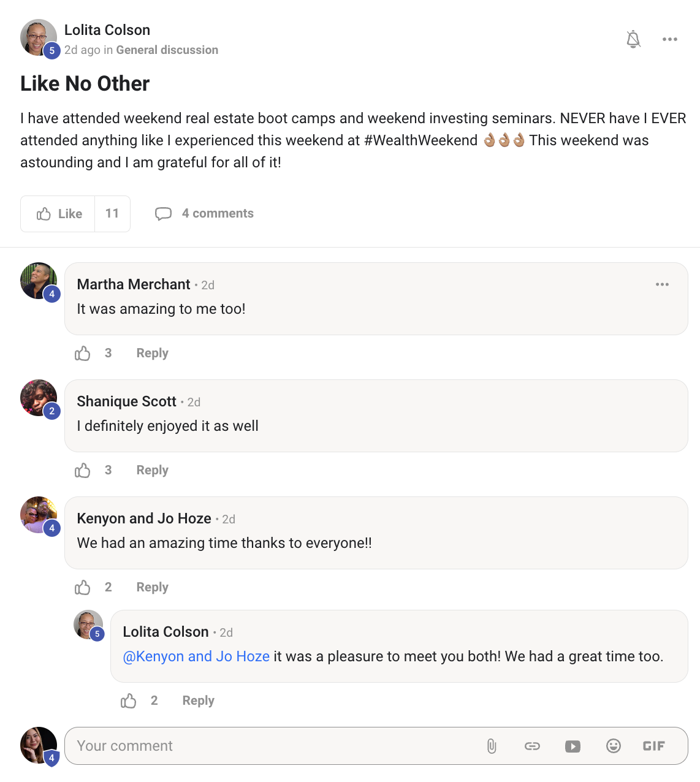700x782 pixels.
Task: Toggle the post notification bell
Action: pos(633,39)
